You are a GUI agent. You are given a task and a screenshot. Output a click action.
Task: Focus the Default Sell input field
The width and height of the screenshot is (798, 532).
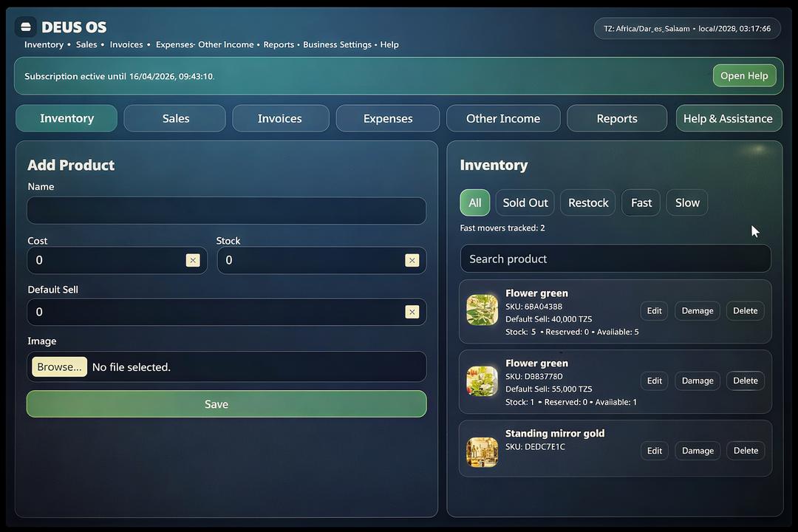[x=227, y=312]
